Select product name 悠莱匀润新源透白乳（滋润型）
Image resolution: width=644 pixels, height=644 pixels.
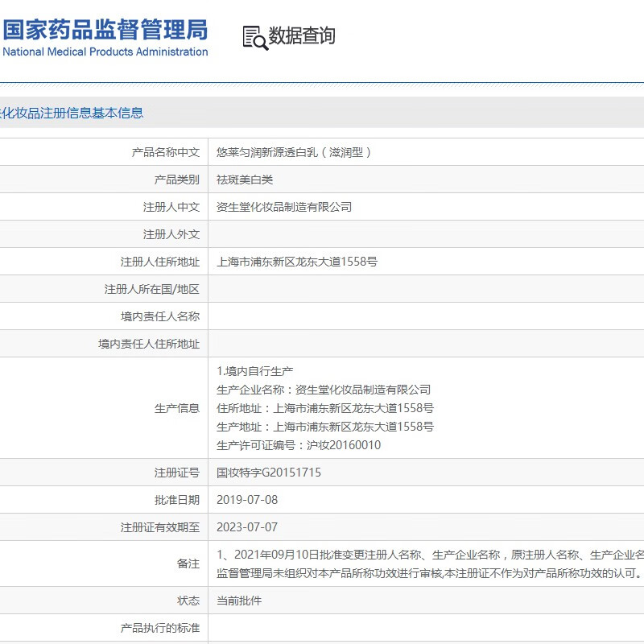pos(294,152)
